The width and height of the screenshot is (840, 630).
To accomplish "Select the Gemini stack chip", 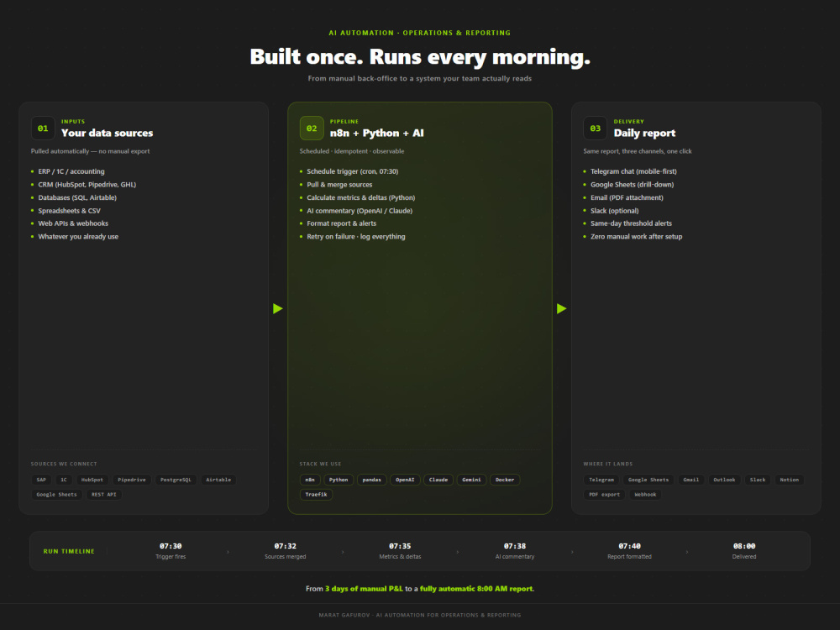I will pos(471,480).
